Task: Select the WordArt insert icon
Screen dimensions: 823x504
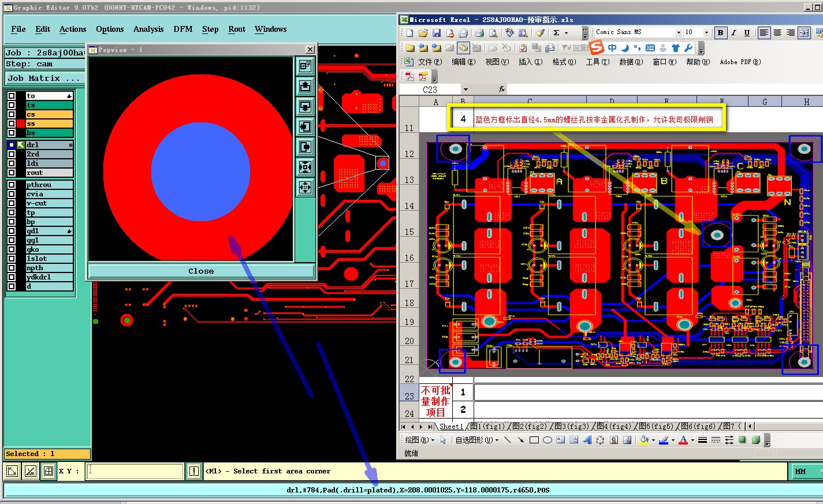Action: (x=587, y=440)
